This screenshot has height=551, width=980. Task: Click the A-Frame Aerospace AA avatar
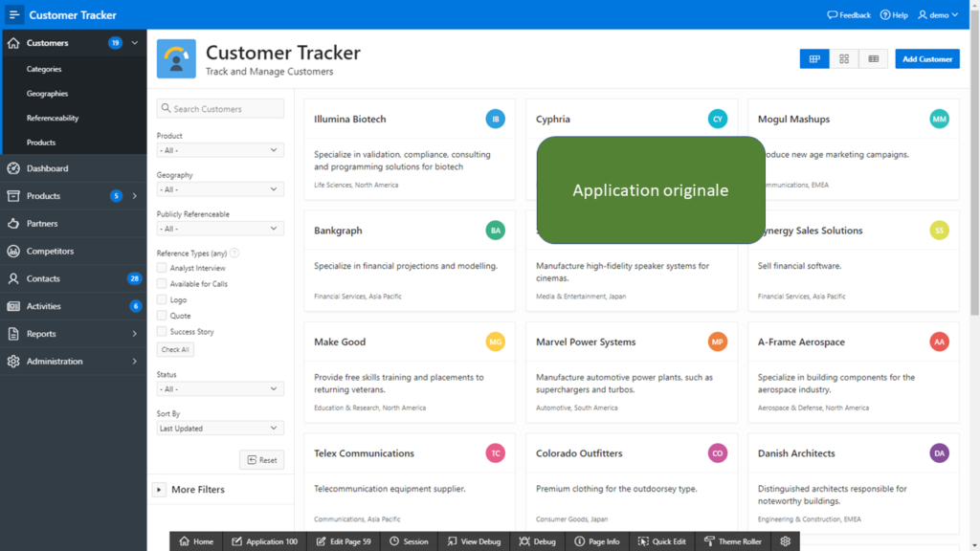(x=939, y=342)
